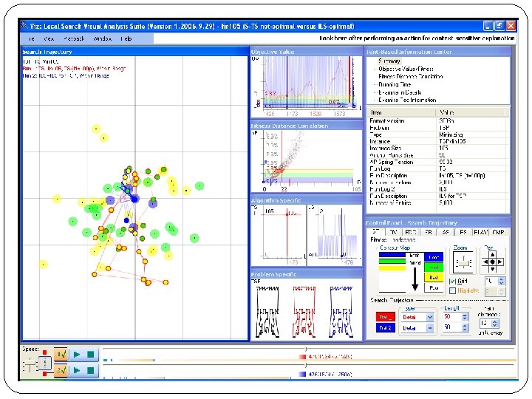This screenshot has height=399, width=532.
Task: Recenter view with middle Pan button
Action: [x=492, y=262]
